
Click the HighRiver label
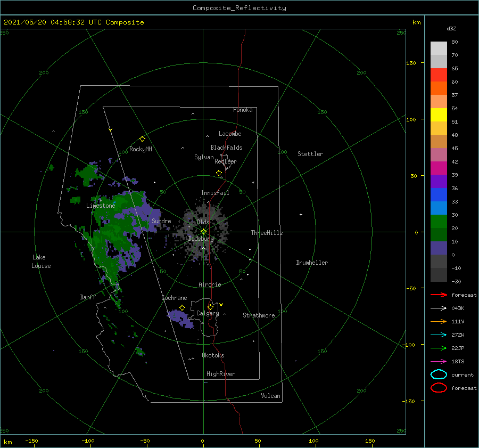click(x=221, y=374)
